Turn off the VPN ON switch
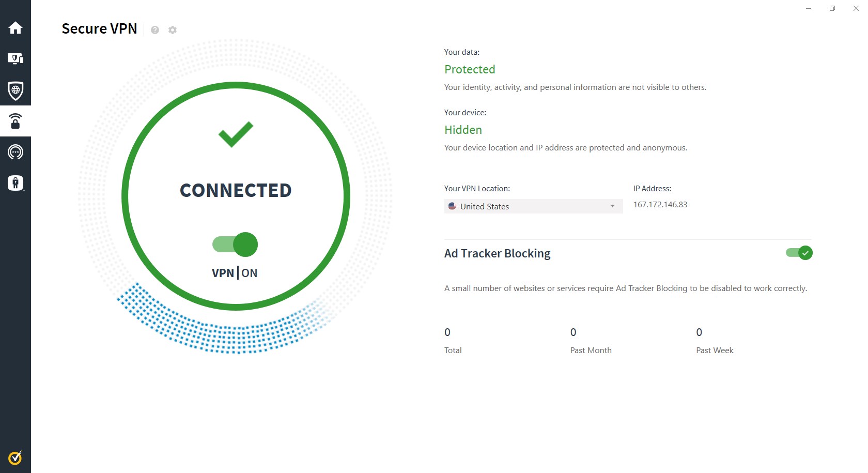Viewport: 868px width, 473px height. tap(235, 245)
